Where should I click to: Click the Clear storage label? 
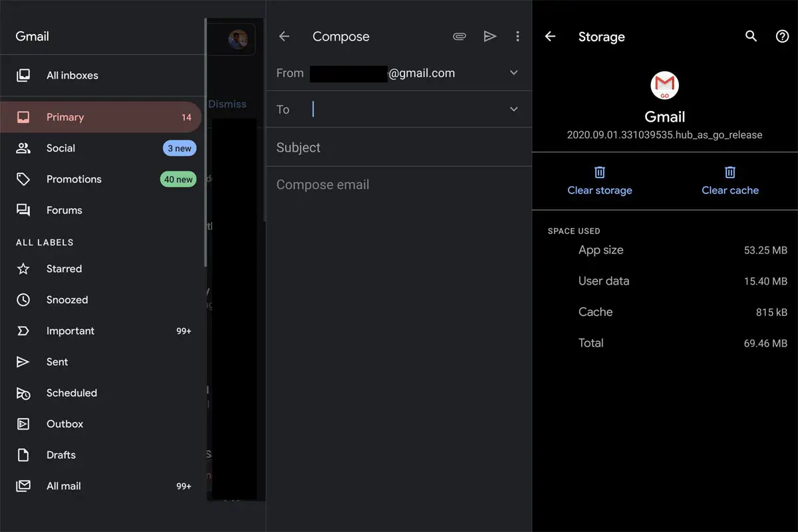pos(600,190)
